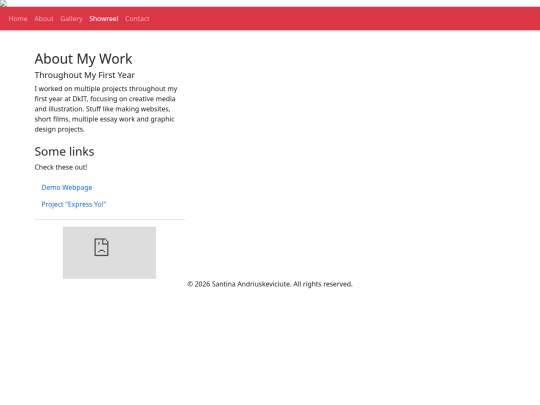Viewport: 540px width, 405px height.
Task: Open the Project "Express Yo!" link
Action: tap(74, 204)
